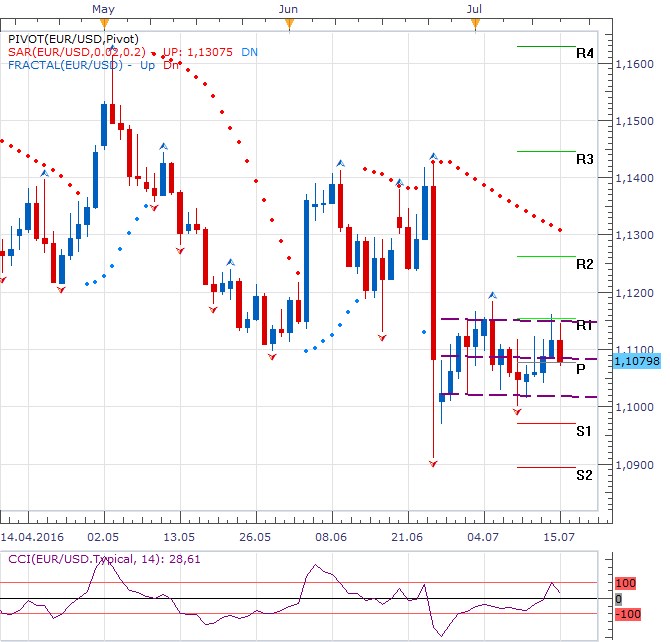Click the CCI 0 level tag
This screenshot has width=670, height=642.
tap(618, 599)
